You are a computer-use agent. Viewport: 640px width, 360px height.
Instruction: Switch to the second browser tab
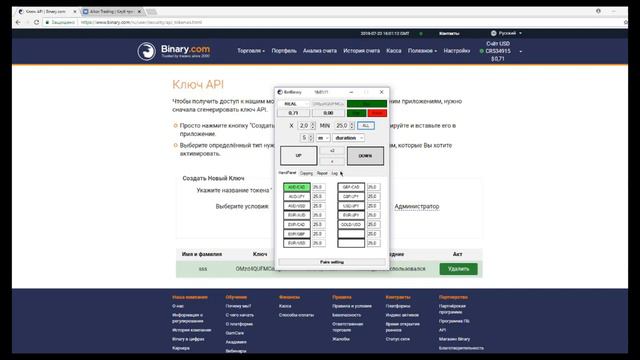[111, 11]
